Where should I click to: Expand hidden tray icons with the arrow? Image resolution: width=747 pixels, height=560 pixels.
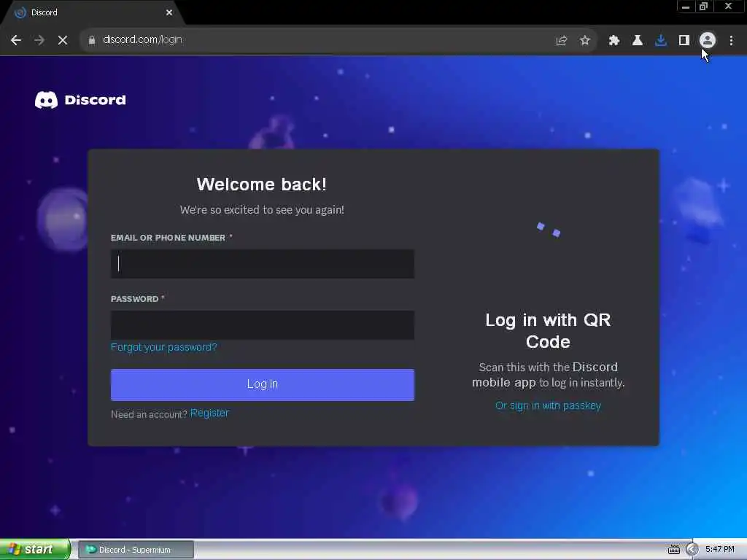pos(692,550)
